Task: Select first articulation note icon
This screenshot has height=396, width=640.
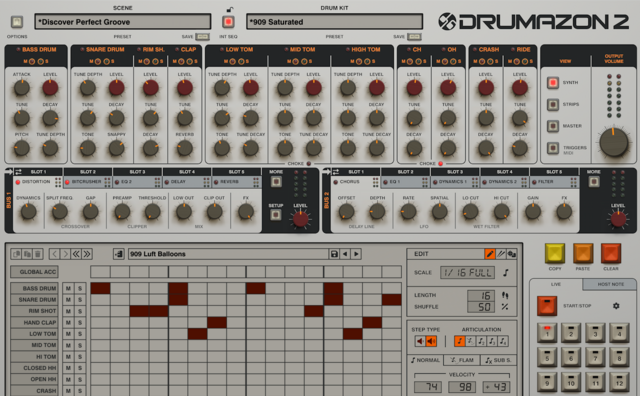Action: [460, 341]
